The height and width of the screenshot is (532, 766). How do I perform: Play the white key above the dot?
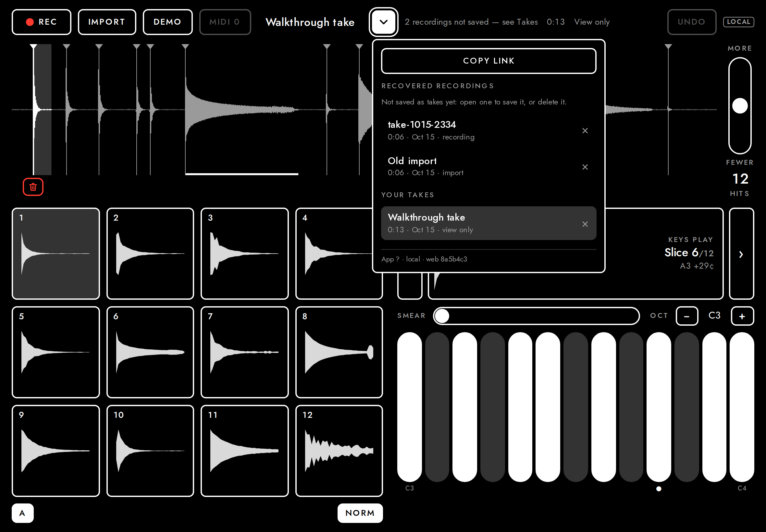[x=659, y=407]
